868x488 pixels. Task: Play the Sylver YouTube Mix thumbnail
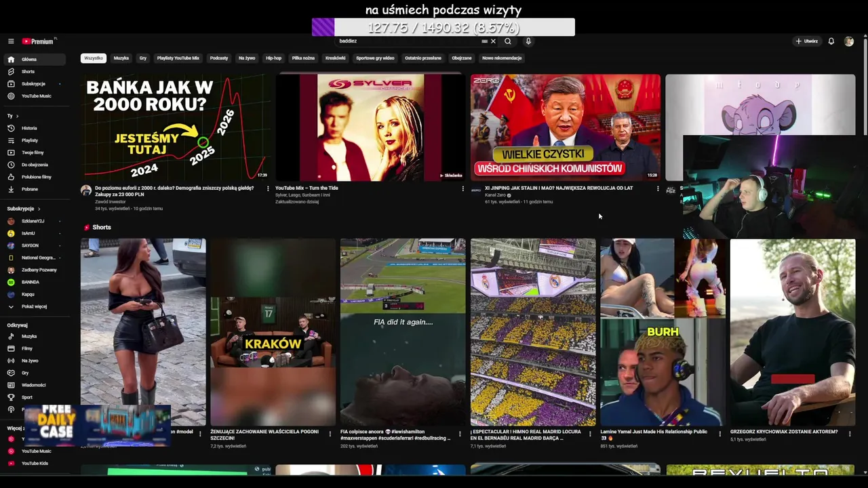coord(370,127)
